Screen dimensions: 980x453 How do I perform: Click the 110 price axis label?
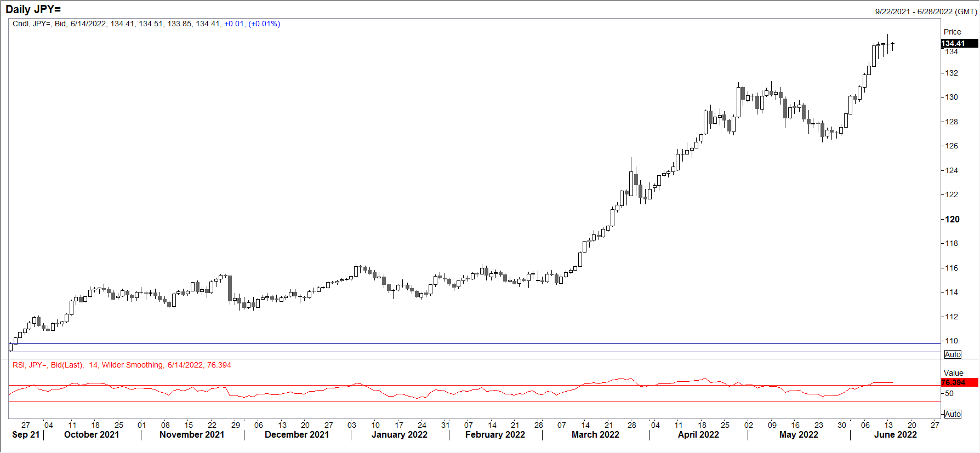tap(951, 341)
